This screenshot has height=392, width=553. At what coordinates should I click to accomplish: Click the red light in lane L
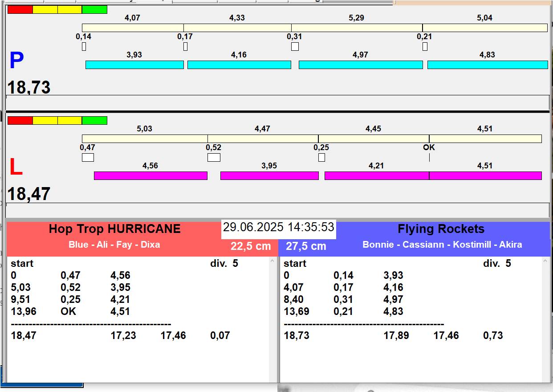click(20, 120)
